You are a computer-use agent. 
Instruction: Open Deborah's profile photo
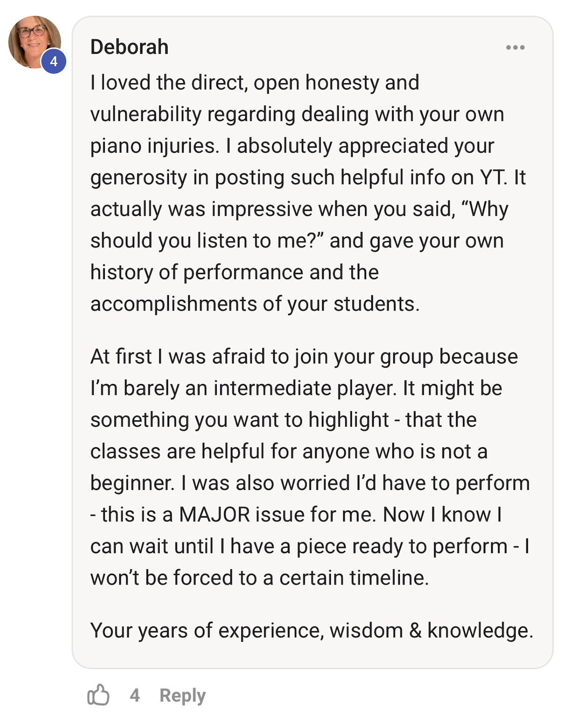35,42
